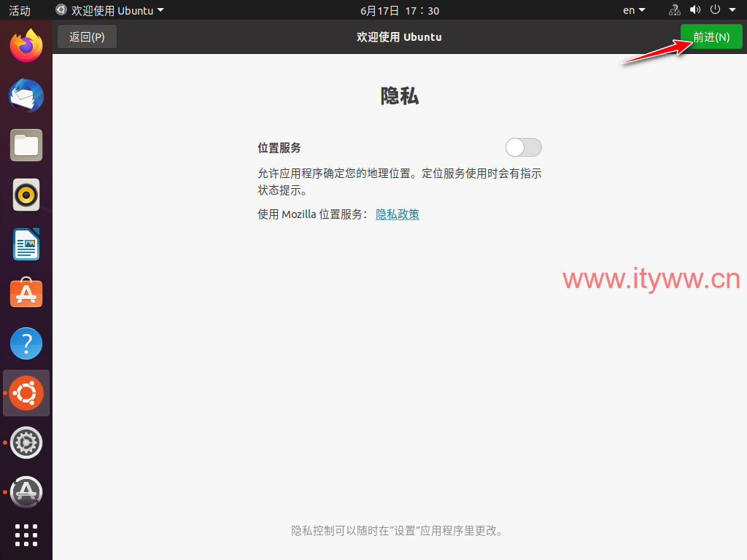The width and height of the screenshot is (747, 560).
Task: Click the network status icon
Action: pos(674,10)
